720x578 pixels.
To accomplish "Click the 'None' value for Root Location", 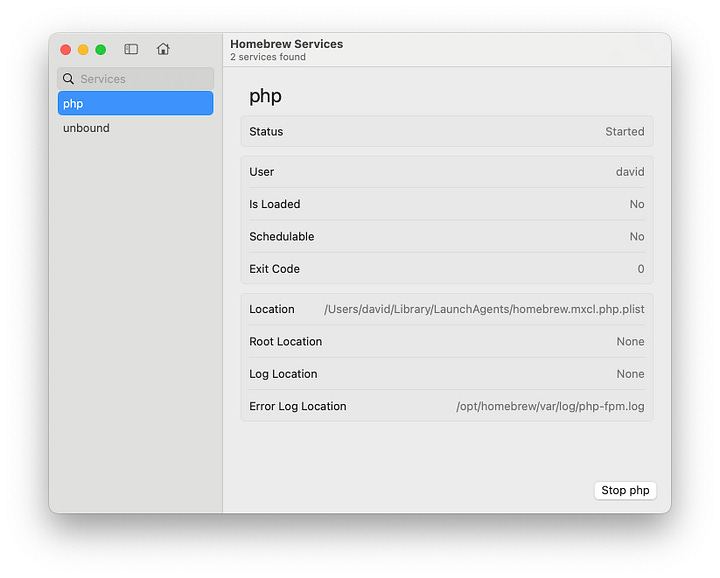I will point(630,342).
